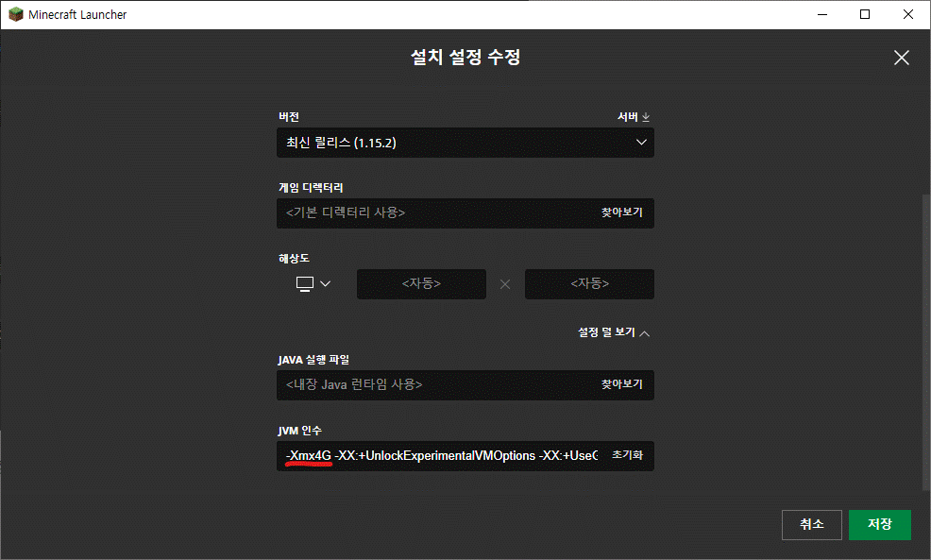Collapse settings with 설정 덜 보기
The height and width of the screenshot is (560, 931).
pos(614,332)
